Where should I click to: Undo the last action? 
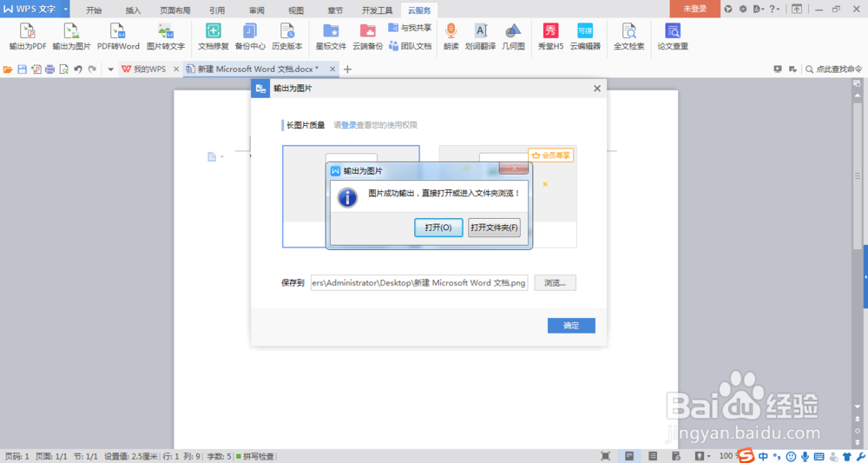point(78,69)
